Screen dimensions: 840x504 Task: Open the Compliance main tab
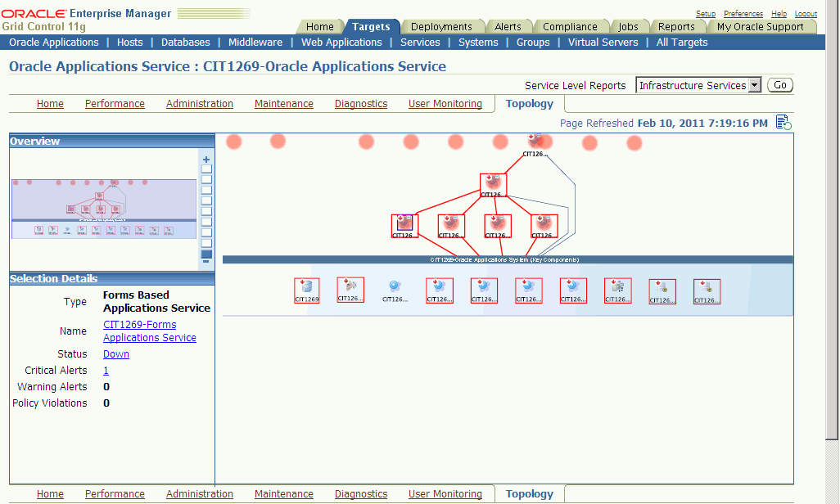pyautogui.click(x=570, y=26)
